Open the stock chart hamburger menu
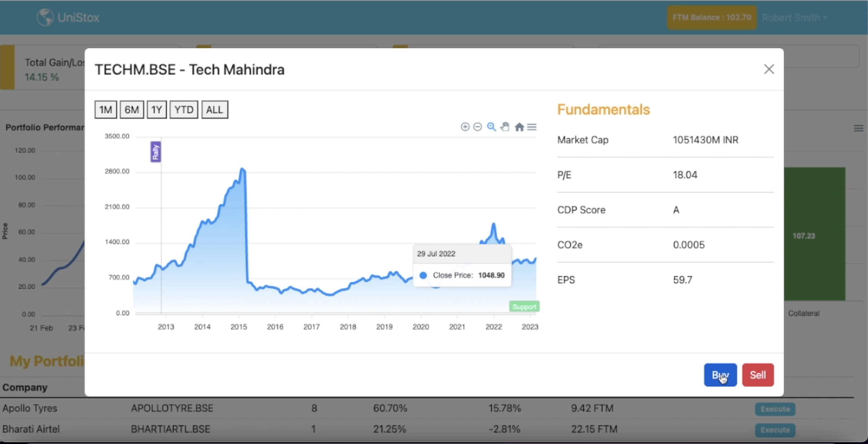868x444 pixels. [532, 127]
